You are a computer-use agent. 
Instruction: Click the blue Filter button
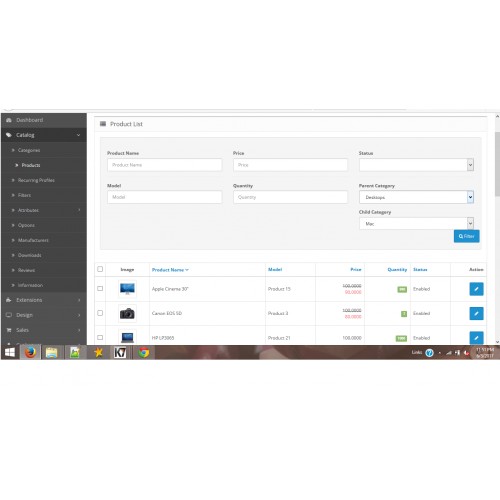click(467, 236)
